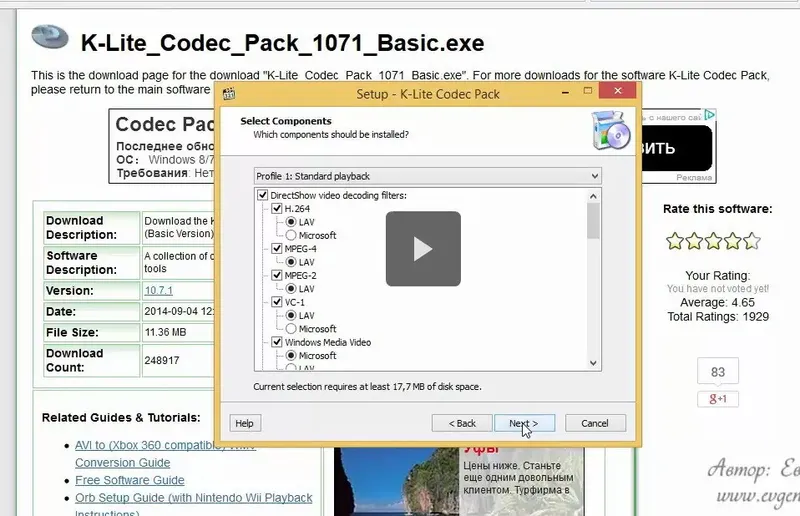The image size is (800, 516).
Task: Click the setup icon in dialog title bar
Action: click(x=229, y=93)
